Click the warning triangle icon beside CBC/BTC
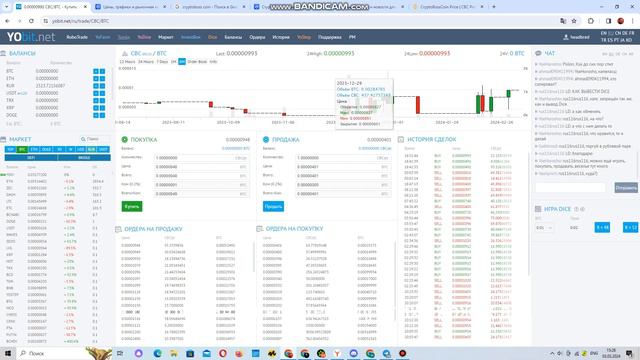The height and width of the screenshot is (360, 640). click(x=125, y=53)
